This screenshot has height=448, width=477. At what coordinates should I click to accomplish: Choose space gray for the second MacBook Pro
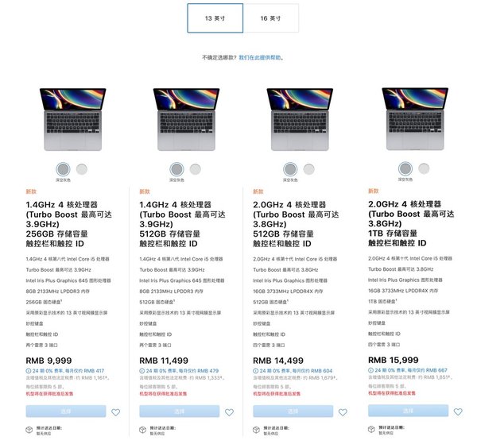[176, 168]
